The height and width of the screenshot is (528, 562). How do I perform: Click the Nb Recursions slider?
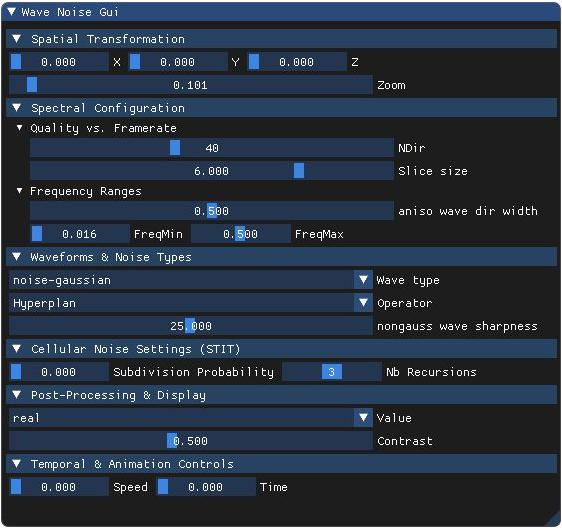[332, 372]
